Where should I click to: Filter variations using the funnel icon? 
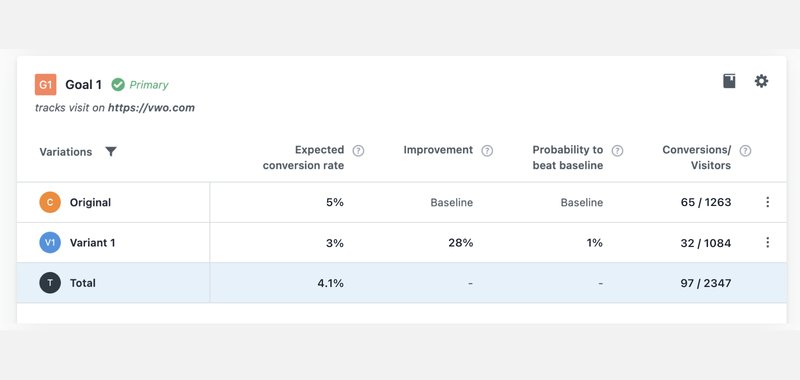coord(111,151)
